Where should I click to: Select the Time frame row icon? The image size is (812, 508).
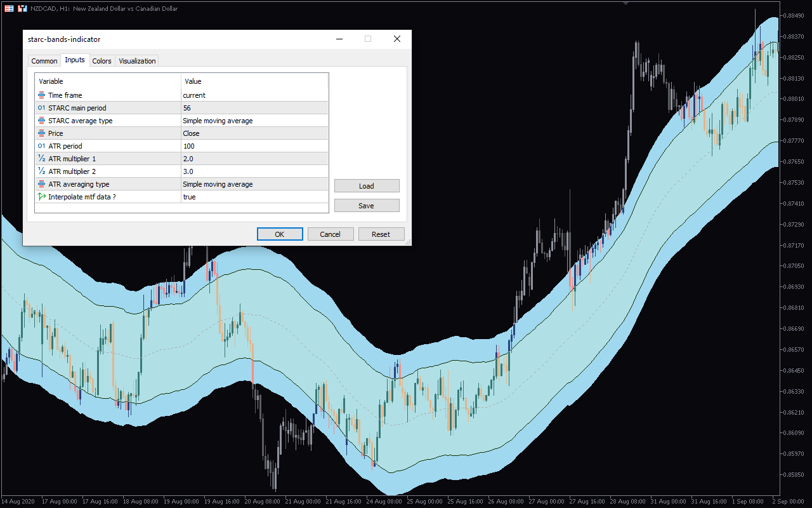[x=42, y=95]
